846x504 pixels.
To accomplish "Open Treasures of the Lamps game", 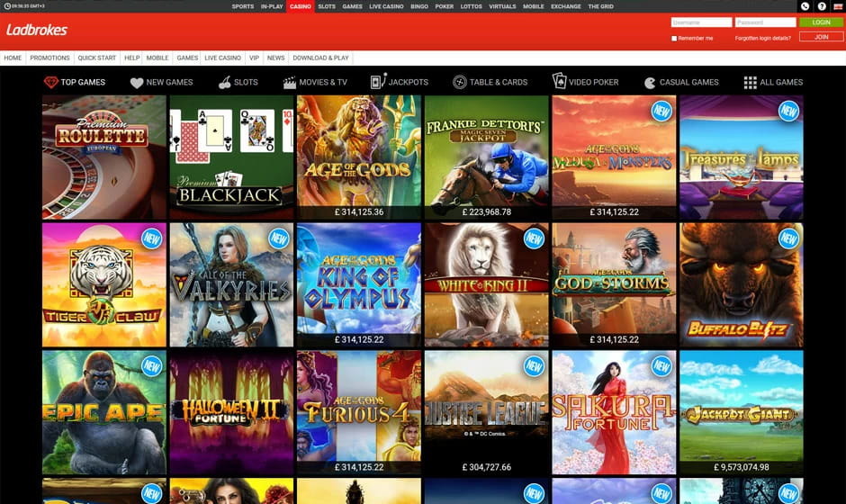I will (742, 157).
